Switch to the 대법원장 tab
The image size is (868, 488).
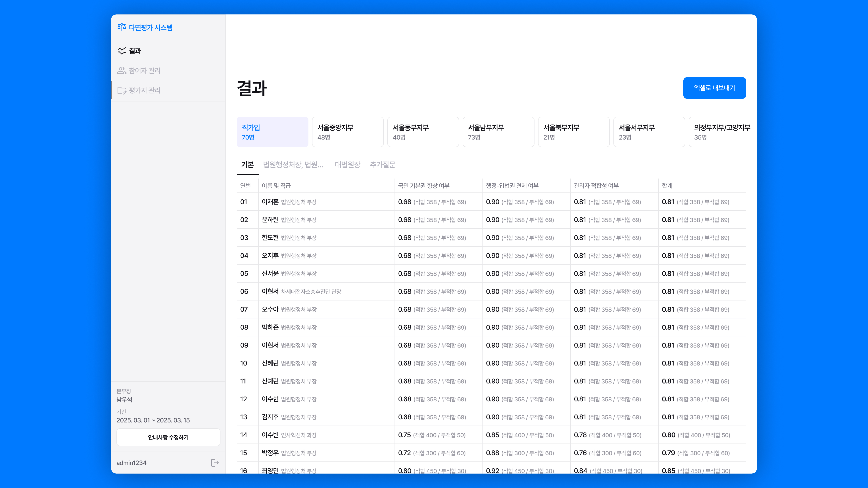click(x=347, y=165)
